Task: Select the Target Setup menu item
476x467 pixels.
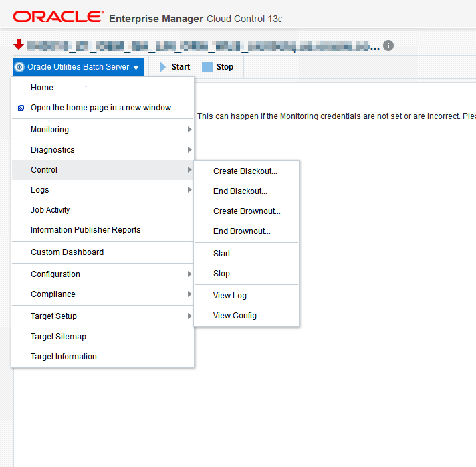Action: [102, 316]
